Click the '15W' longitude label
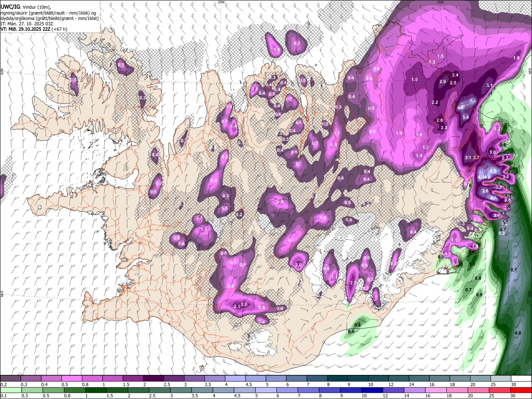The width and height of the screenshot is (532, 399). [440, 2]
